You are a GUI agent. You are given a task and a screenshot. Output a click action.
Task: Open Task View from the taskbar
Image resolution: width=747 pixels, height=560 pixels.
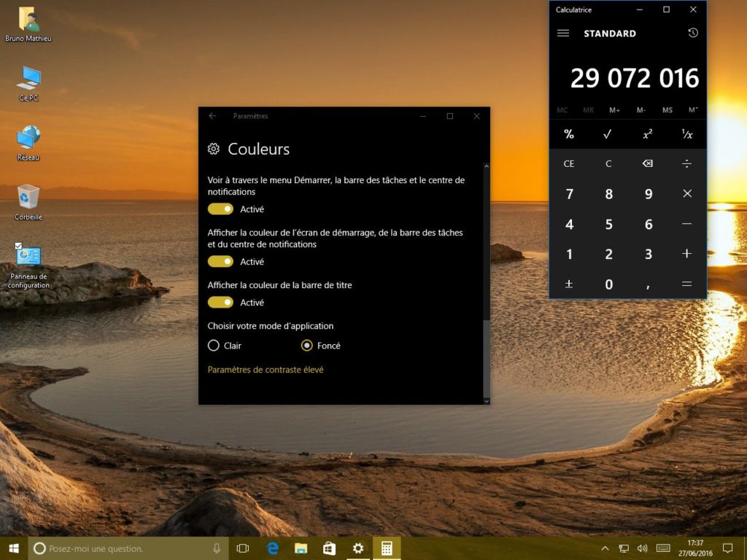[242, 548]
